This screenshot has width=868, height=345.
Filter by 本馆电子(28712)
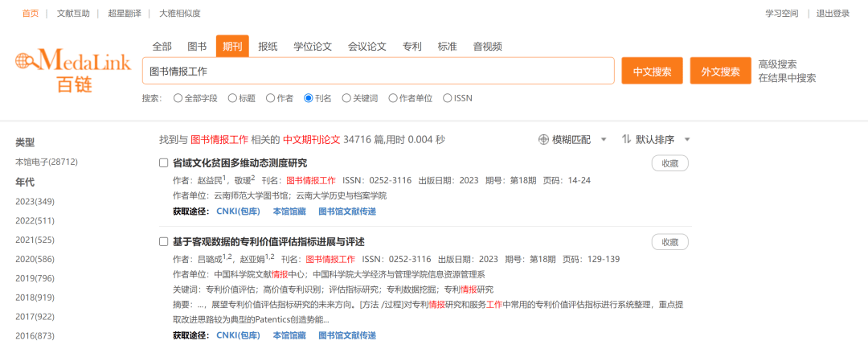47,162
